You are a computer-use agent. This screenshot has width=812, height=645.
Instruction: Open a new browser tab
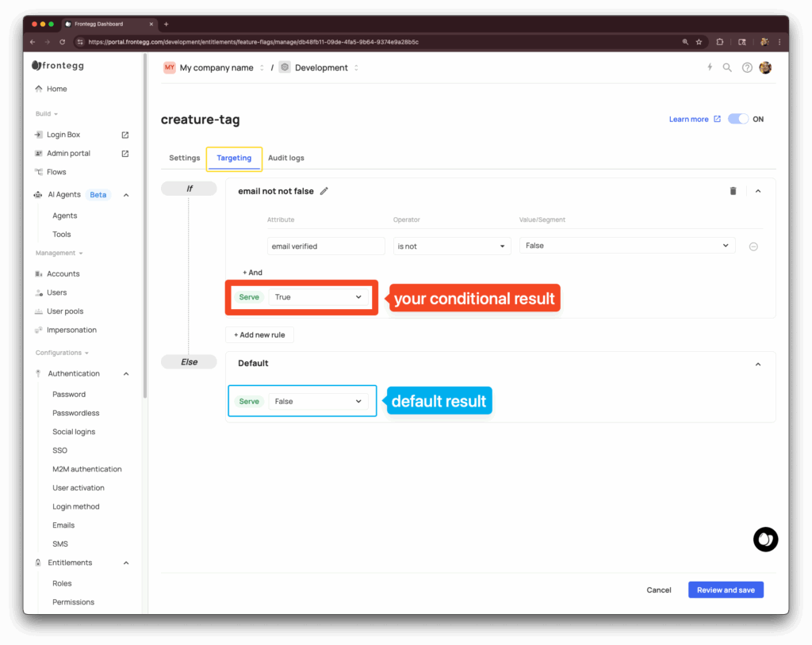[167, 24]
